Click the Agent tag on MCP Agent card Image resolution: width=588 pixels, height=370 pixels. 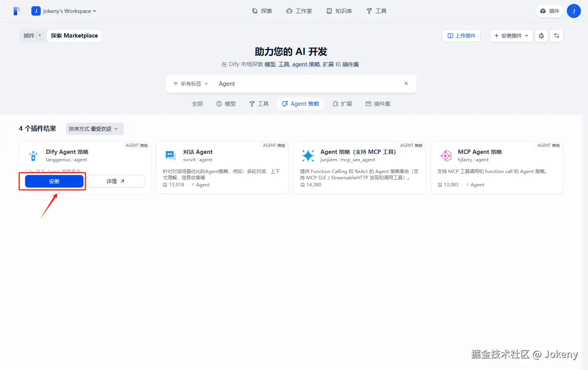pos(475,185)
